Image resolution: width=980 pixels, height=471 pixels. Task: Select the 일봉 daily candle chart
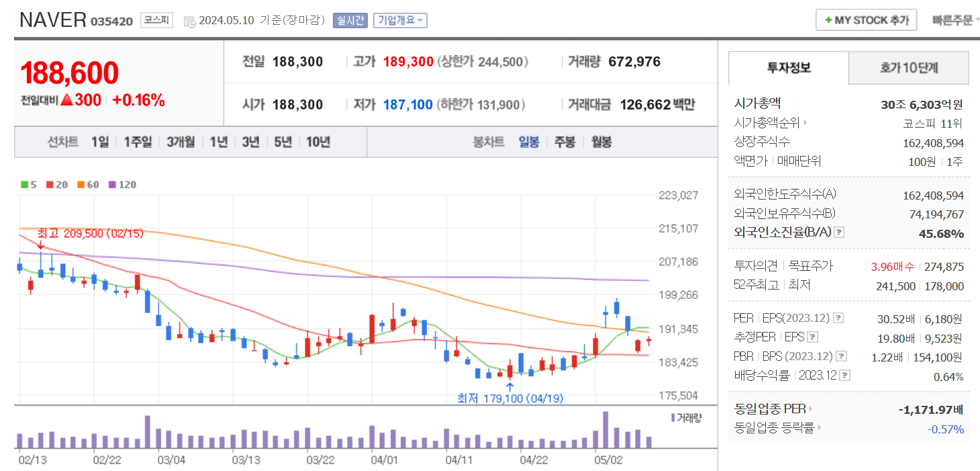tap(529, 142)
